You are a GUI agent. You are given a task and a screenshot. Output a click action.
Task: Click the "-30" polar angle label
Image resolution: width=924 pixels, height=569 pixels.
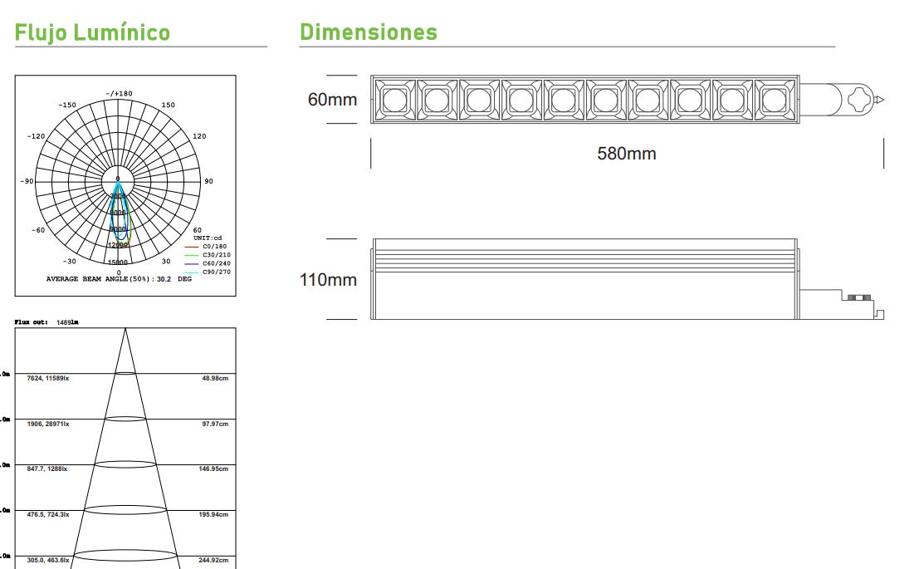(70, 261)
